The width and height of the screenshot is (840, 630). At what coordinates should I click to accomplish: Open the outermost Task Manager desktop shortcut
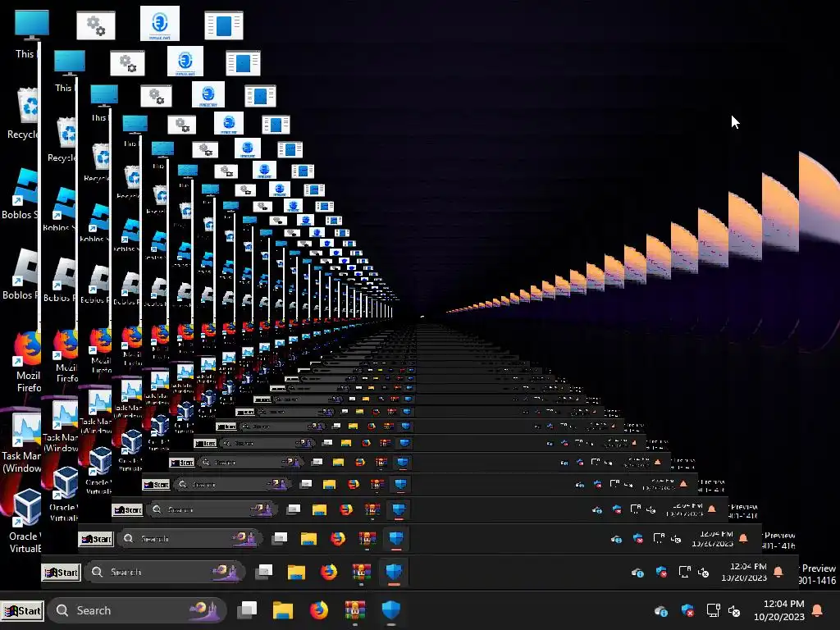25,428
